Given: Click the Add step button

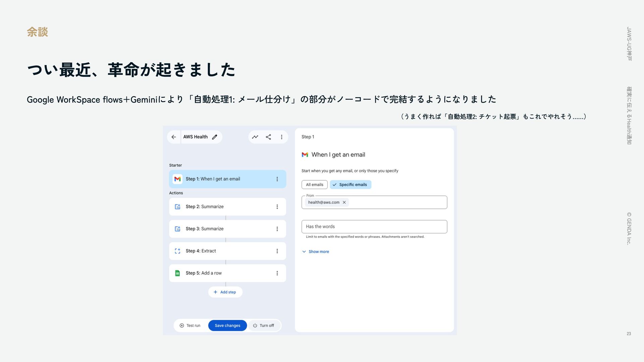Looking at the screenshot, I should coord(225,292).
